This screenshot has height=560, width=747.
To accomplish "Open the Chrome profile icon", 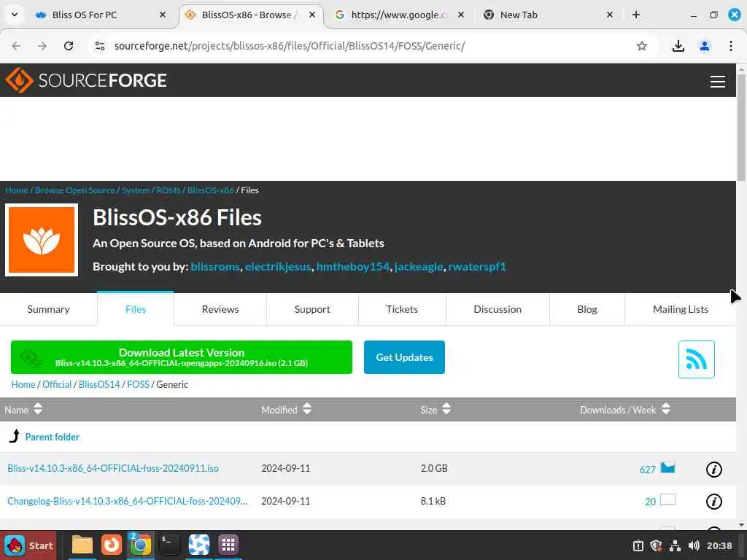I will pos(704,46).
